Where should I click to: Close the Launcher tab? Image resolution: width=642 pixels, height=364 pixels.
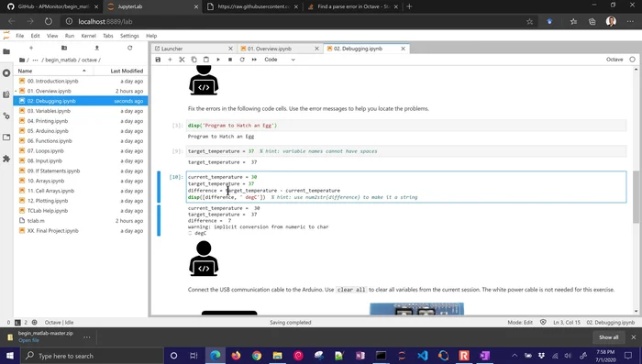pyautogui.click(x=230, y=49)
